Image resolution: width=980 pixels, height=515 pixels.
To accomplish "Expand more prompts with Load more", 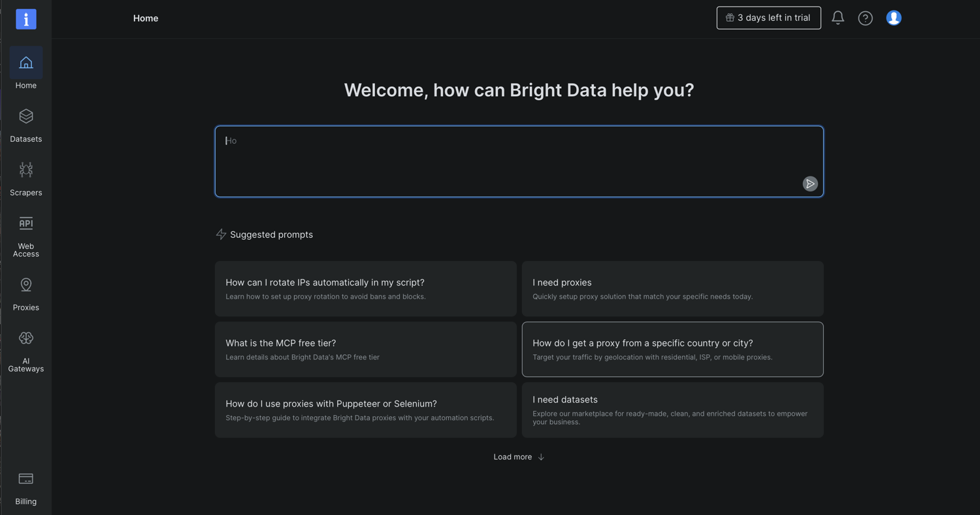I will coord(519,457).
